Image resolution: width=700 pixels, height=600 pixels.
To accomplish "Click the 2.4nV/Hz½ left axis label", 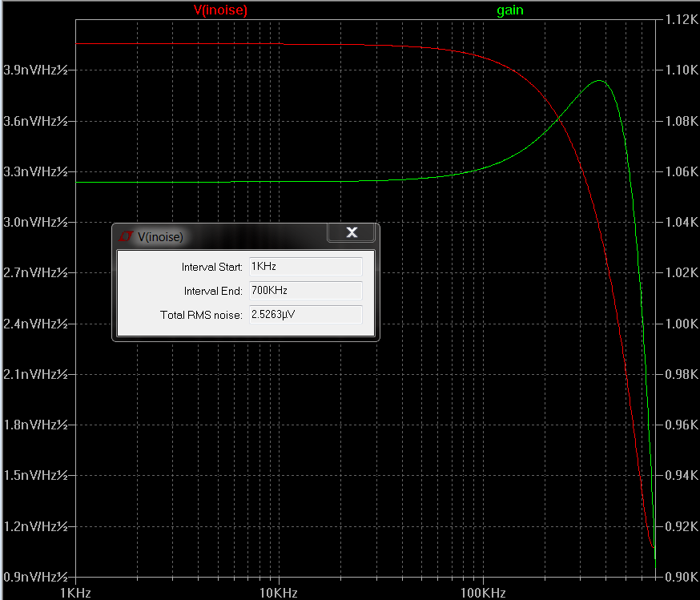I will (x=34, y=323).
